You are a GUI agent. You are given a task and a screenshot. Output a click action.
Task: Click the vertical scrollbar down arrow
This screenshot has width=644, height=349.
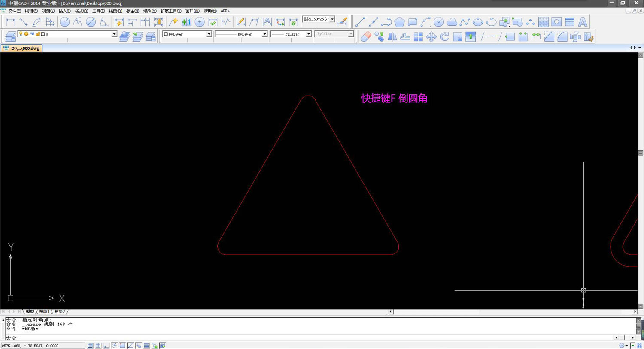(x=641, y=306)
